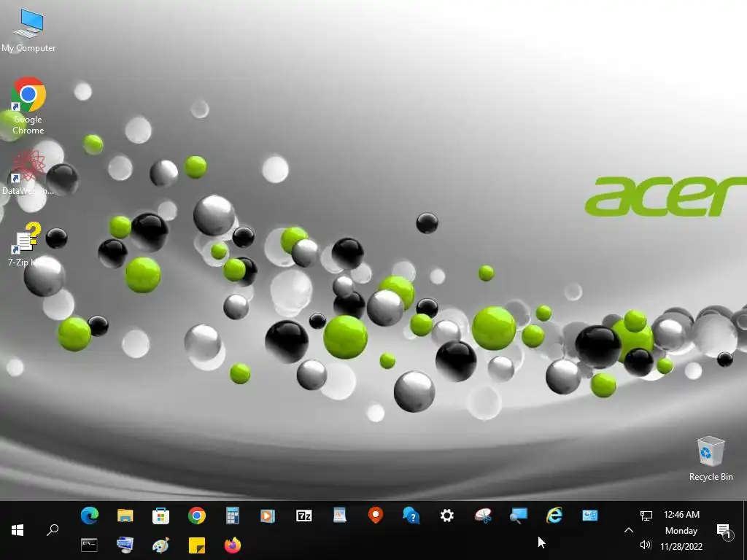The height and width of the screenshot is (560, 747).
Task: Show hidden system tray icons chevron
Action: coord(629,530)
